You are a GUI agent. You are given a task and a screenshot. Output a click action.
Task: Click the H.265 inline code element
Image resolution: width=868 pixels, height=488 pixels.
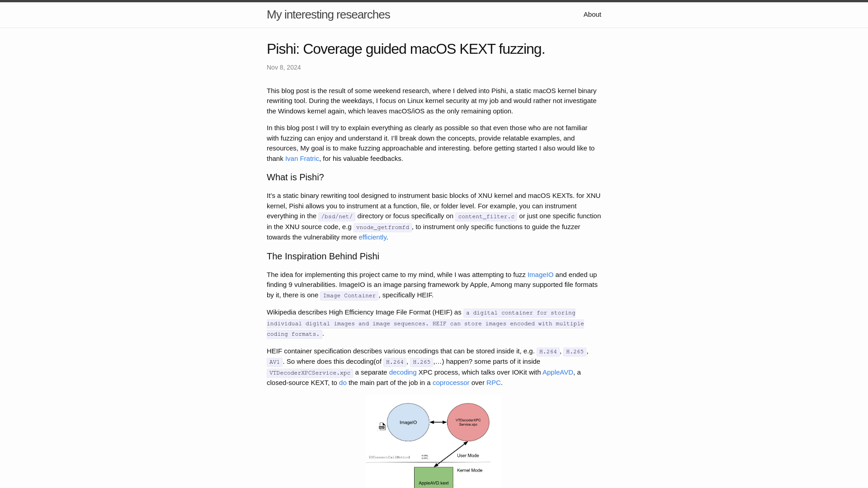click(574, 352)
